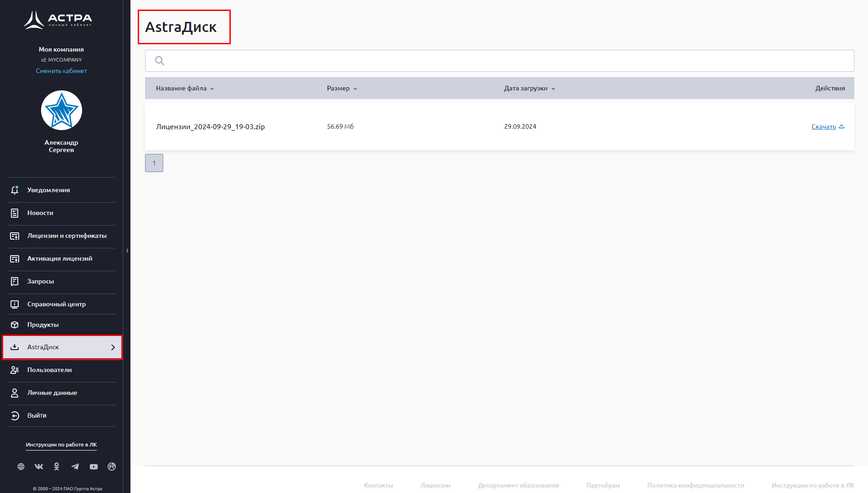Viewport: 868px width, 493px height.
Task: Expand the AstraДиск menu chevron
Action: pyautogui.click(x=113, y=347)
